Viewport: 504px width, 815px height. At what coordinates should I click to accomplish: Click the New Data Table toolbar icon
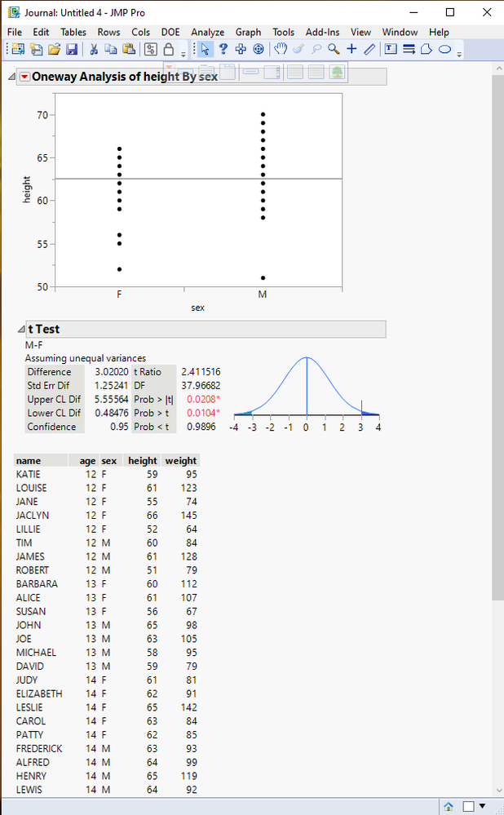click(x=18, y=50)
